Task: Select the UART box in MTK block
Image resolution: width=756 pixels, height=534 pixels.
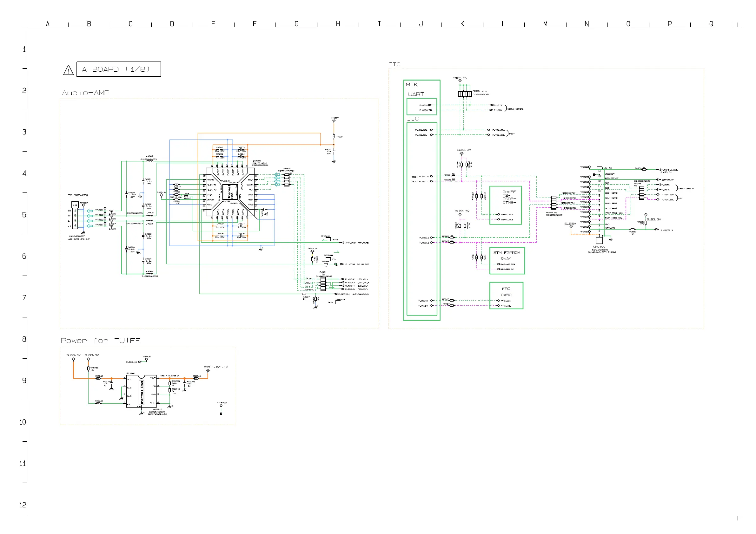Action: (x=422, y=106)
